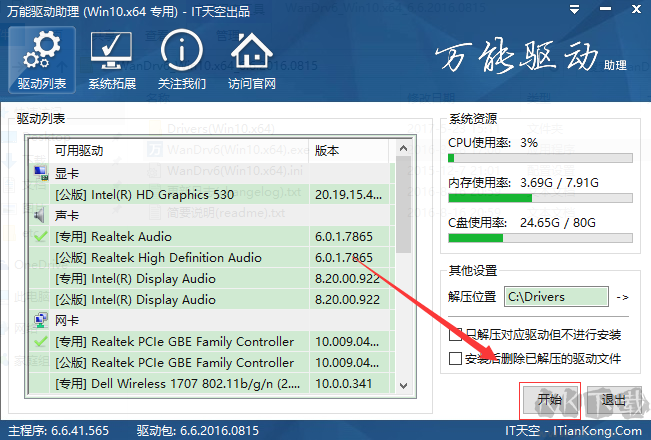The image size is (651, 440).
Task: Click the 声卡 sound card speaker icon
Action: pyautogui.click(x=40, y=215)
